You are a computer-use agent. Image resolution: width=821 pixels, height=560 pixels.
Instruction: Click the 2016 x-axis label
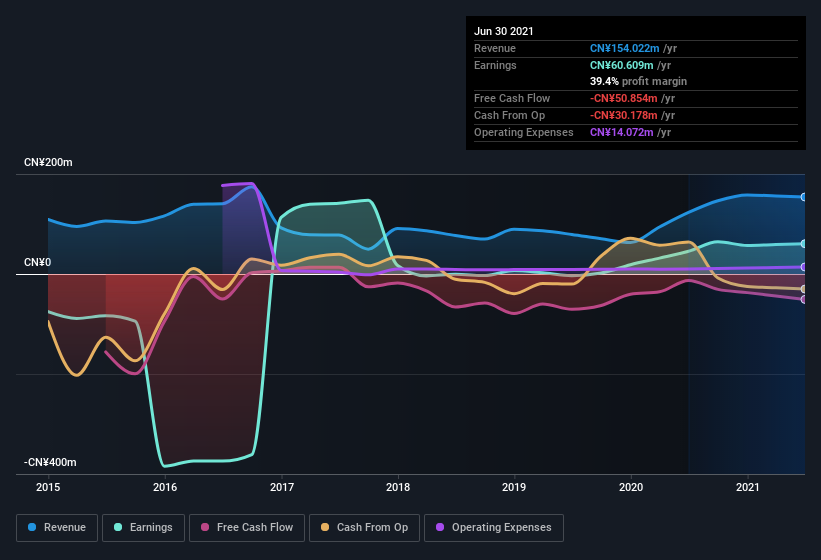click(165, 487)
